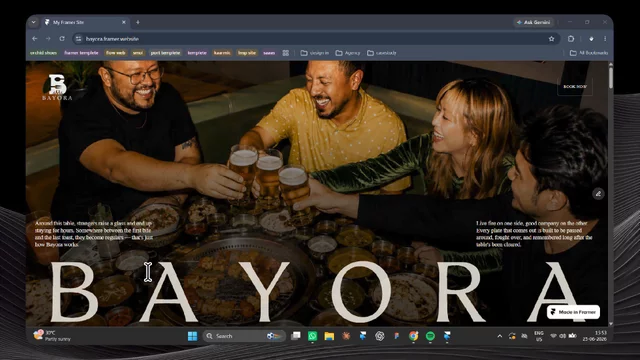
Task: Open the tab groups grid icon
Action: [286, 53]
